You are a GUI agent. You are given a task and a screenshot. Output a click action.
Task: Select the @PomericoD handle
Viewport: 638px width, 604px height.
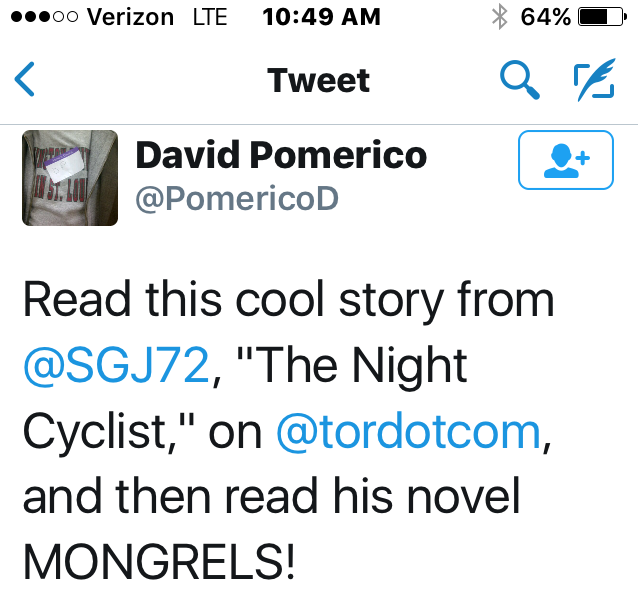[237, 200]
